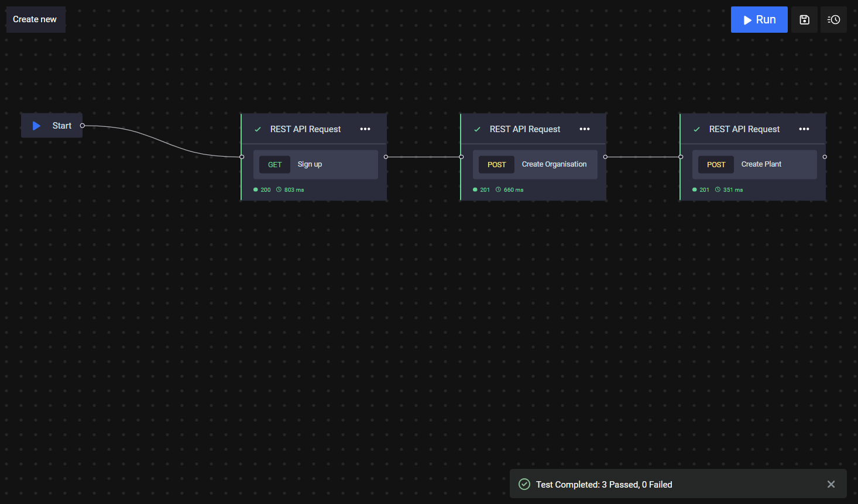The height and width of the screenshot is (504, 858).
Task: Click the Create Organisation node output port
Action: (605, 157)
